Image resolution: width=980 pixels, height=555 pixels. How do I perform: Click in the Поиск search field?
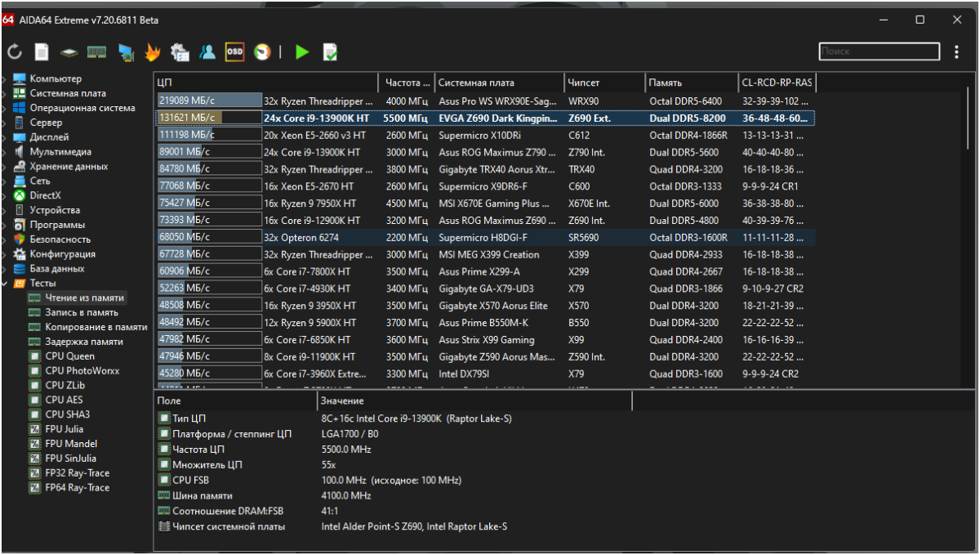[x=879, y=51]
